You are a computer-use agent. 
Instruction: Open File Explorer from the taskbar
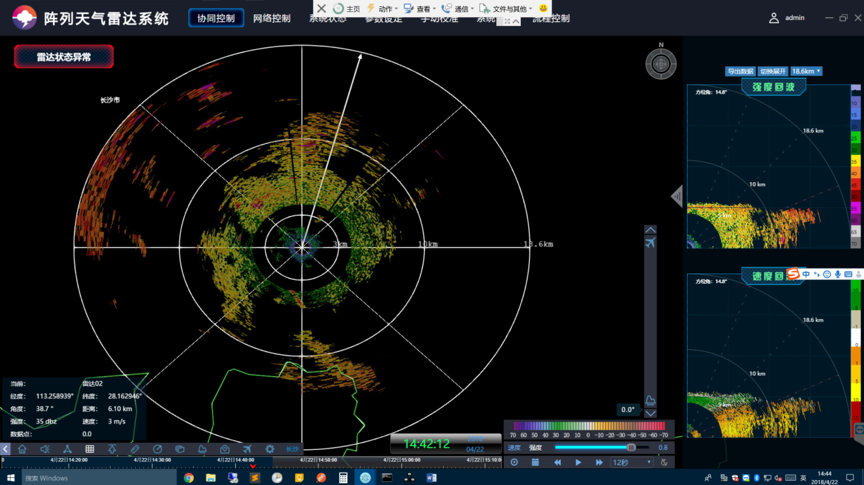coord(211,478)
